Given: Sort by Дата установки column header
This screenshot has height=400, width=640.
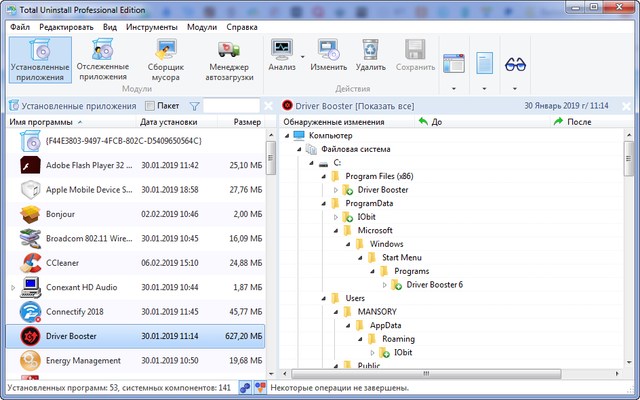Looking at the screenshot, I should [172, 122].
